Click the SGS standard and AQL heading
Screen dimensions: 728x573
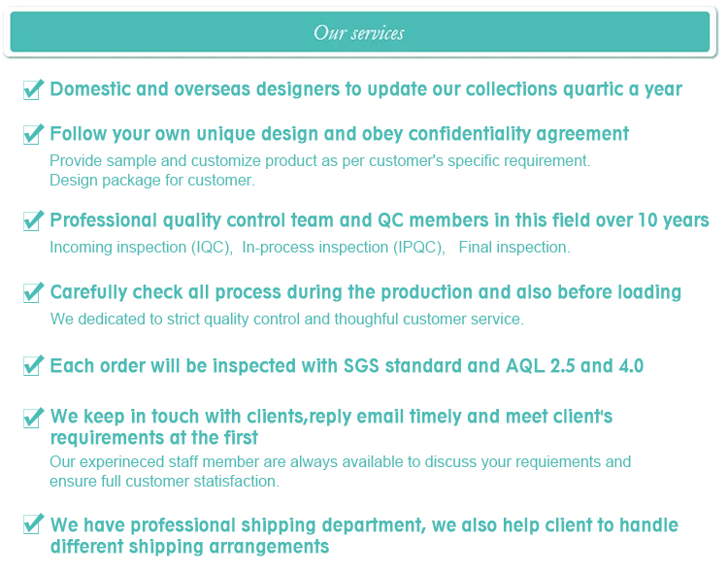[347, 366]
